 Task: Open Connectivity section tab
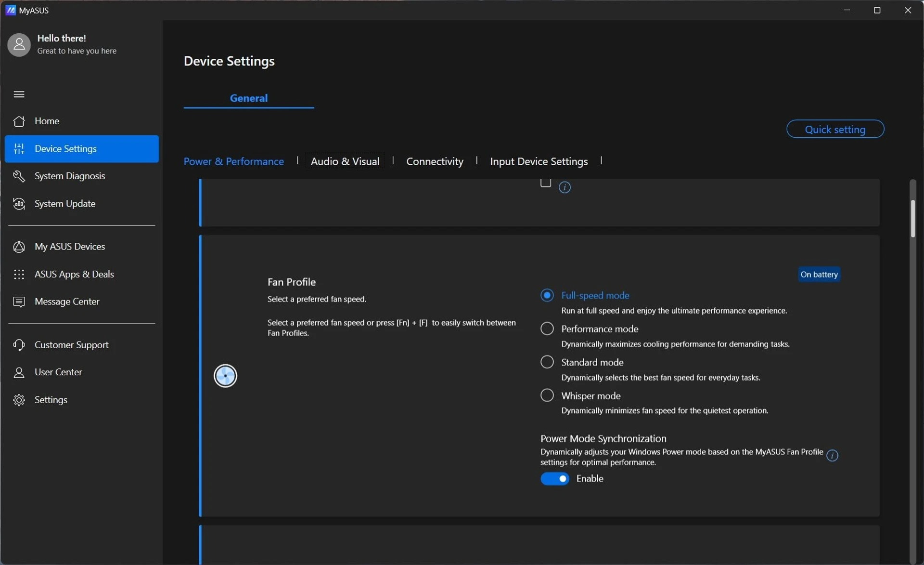click(x=435, y=161)
